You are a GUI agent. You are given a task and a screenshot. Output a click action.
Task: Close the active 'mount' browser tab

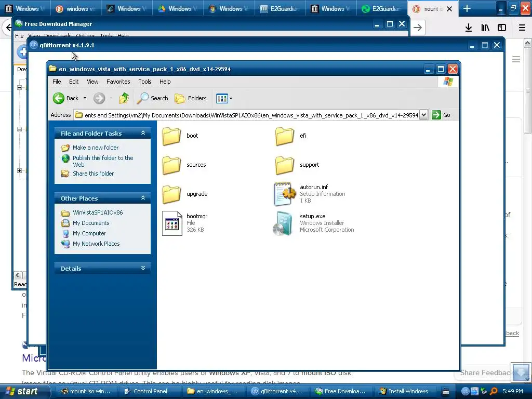[x=449, y=9]
